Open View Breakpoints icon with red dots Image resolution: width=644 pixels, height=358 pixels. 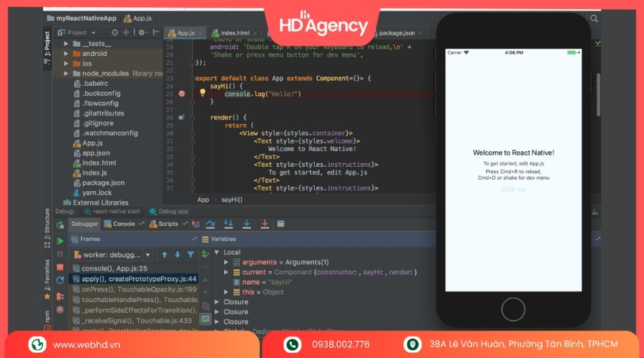(x=60, y=296)
